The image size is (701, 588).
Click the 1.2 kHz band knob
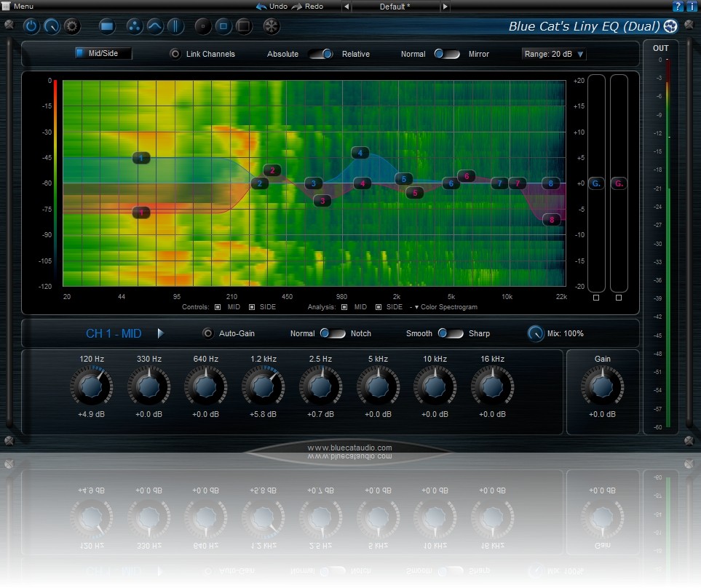tap(264, 386)
